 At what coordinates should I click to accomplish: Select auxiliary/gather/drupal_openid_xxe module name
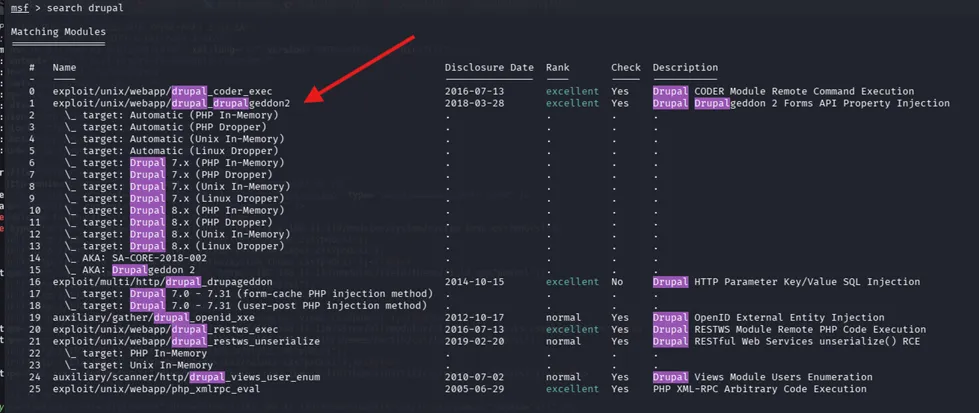click(154, 317)
